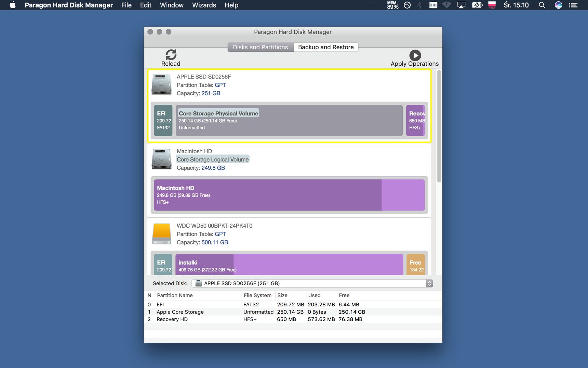Open the Window menu
Viewport: 588px width, 368px height.
click(x=172, y=5)
